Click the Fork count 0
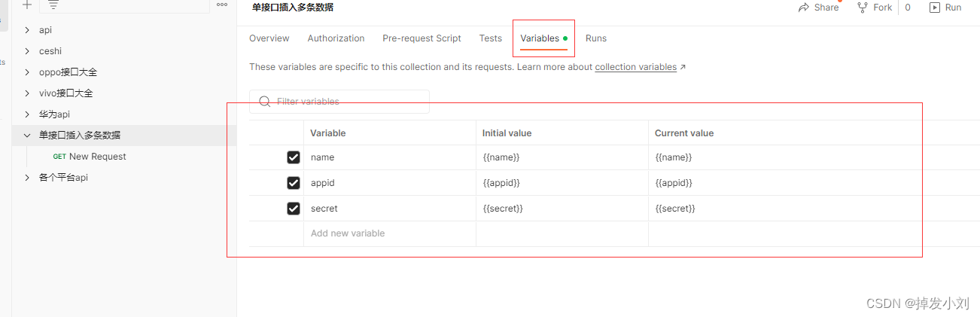The width and height of the screenshot is (980, 317). (x=908, y=7)
